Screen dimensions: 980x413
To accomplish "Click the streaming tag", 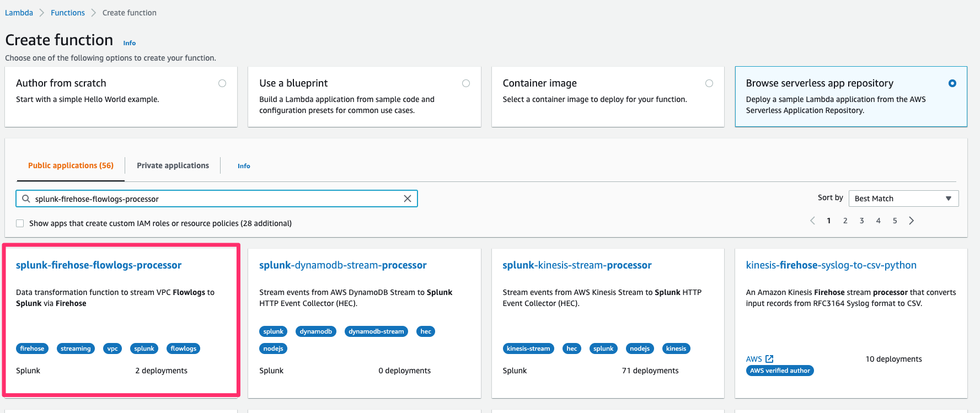I will [x=76, y=348].
